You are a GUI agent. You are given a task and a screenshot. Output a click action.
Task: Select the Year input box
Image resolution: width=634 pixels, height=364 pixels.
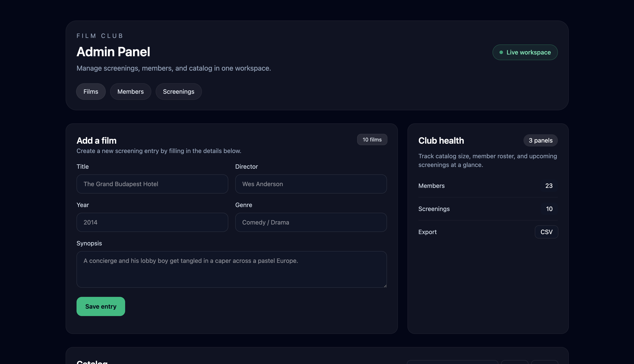pos(152,222)
